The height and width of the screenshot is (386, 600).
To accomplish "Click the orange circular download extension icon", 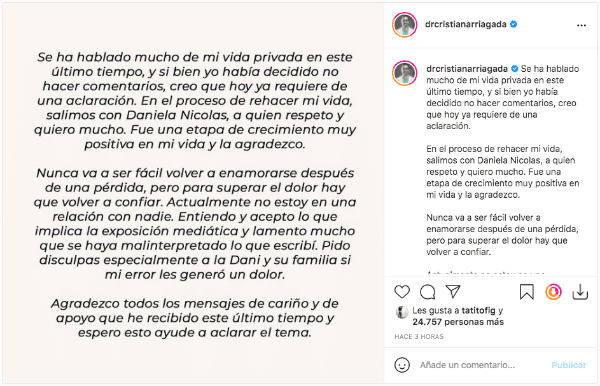I will click(553, 292).
